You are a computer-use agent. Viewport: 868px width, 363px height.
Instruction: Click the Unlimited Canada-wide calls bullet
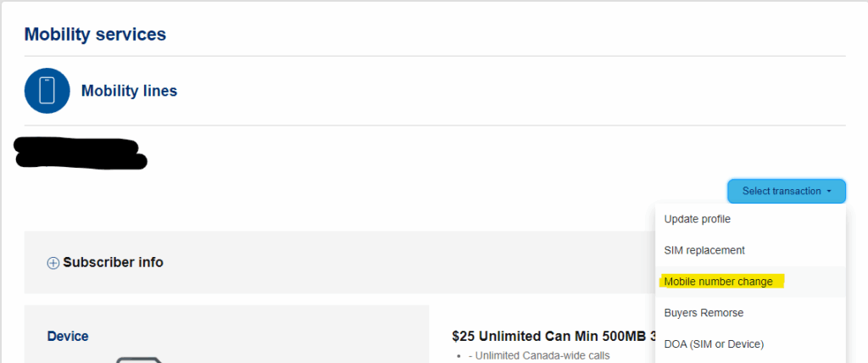[x=539, y=355]
